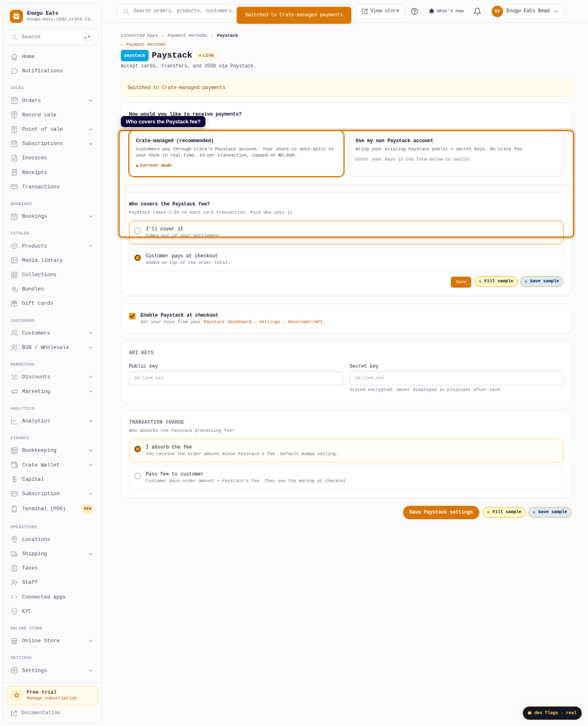Click the Bundles icon

pos(14,289)
